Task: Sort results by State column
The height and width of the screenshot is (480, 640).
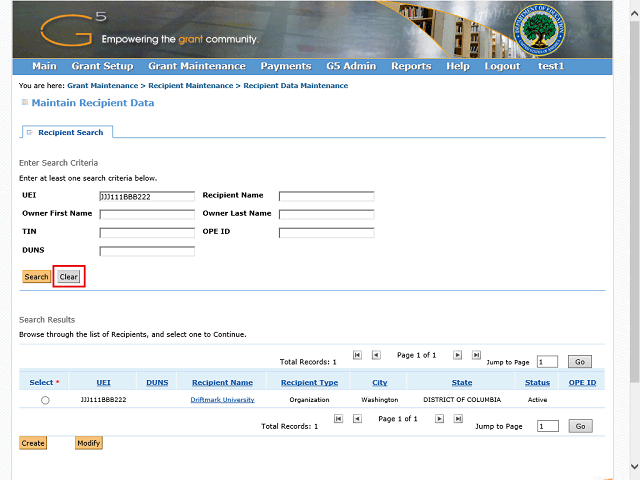Action: coord(462,382)
